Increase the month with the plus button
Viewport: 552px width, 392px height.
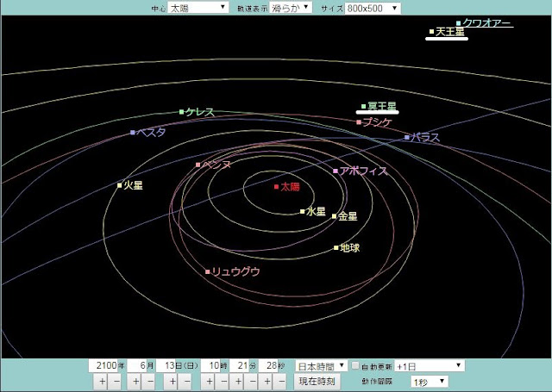(x=136, y=382)
